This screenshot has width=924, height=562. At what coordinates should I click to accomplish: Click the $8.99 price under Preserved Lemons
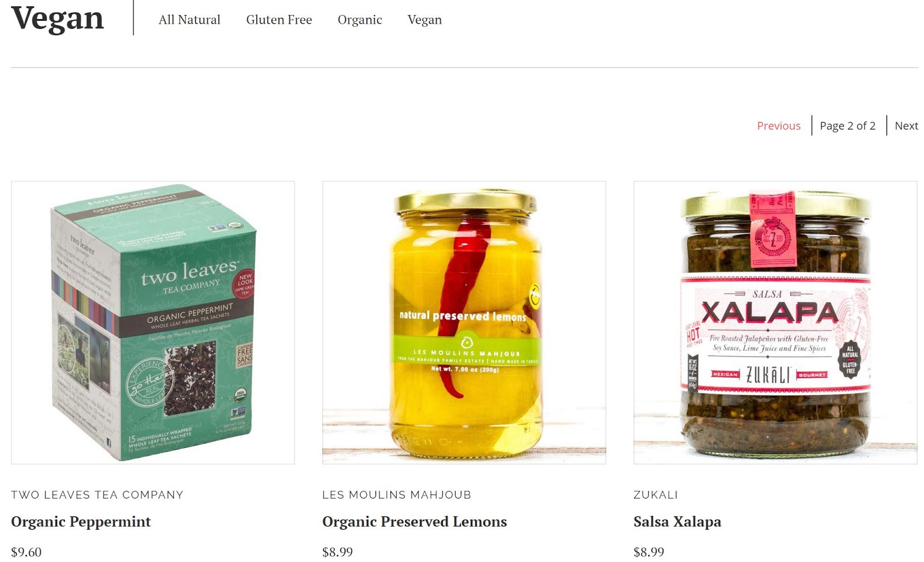click(x=337, y=552)
